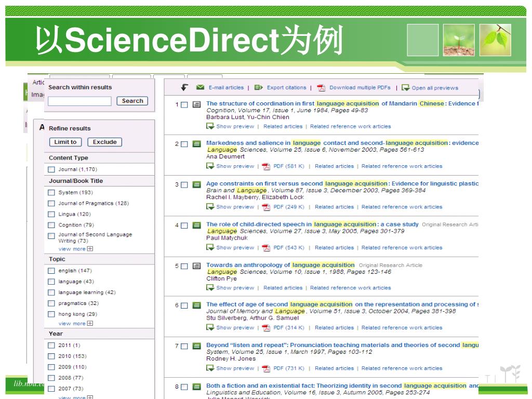The height and width of the screenshot is (399, 532).
Task: Click PDF icon for result 3 (249 K)
Action: (x=267, y=207)
